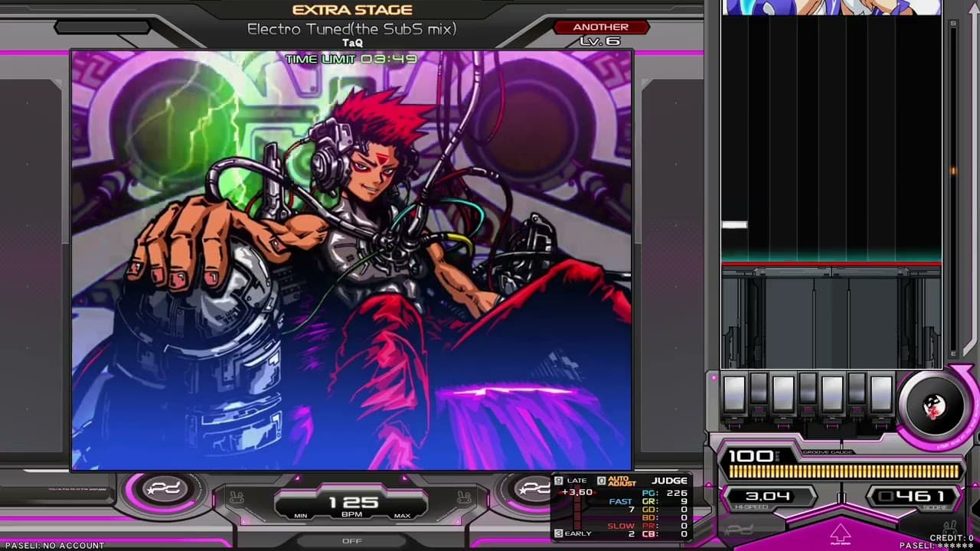Click the red-haired character artwork
The height and width of the screenshot is (551, 980).
(x=352, y=260)
